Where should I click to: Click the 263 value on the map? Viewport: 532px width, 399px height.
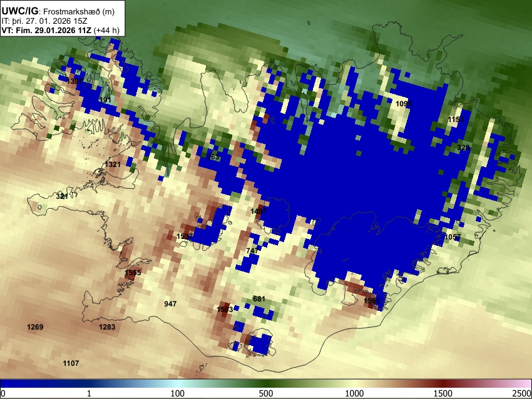[213, 158]
